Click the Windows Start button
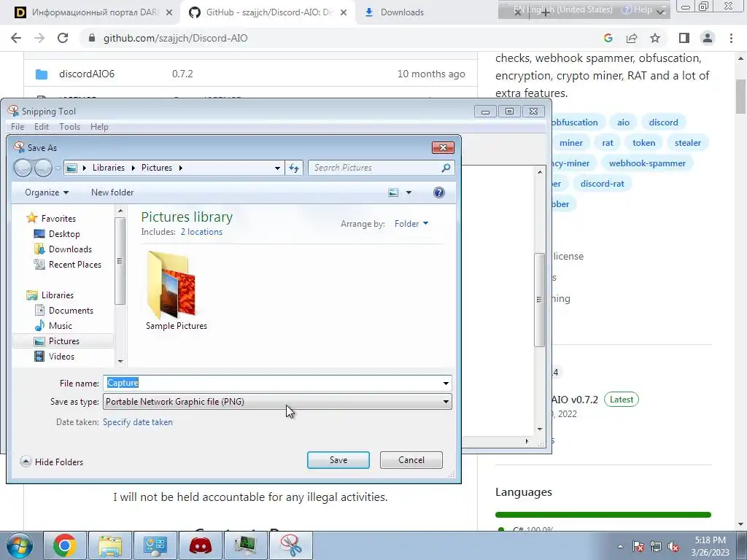This screenshot has height=560, width=747. point(19,545)
